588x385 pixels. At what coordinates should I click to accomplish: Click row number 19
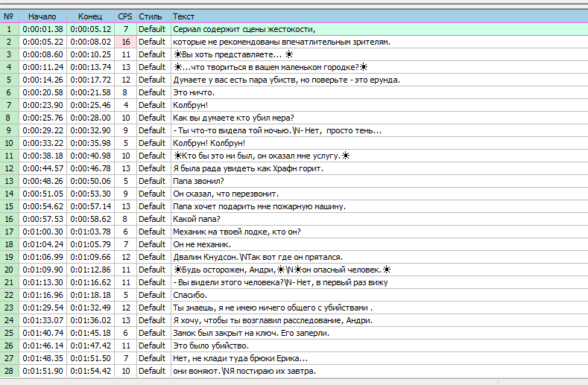coord(9,258)
